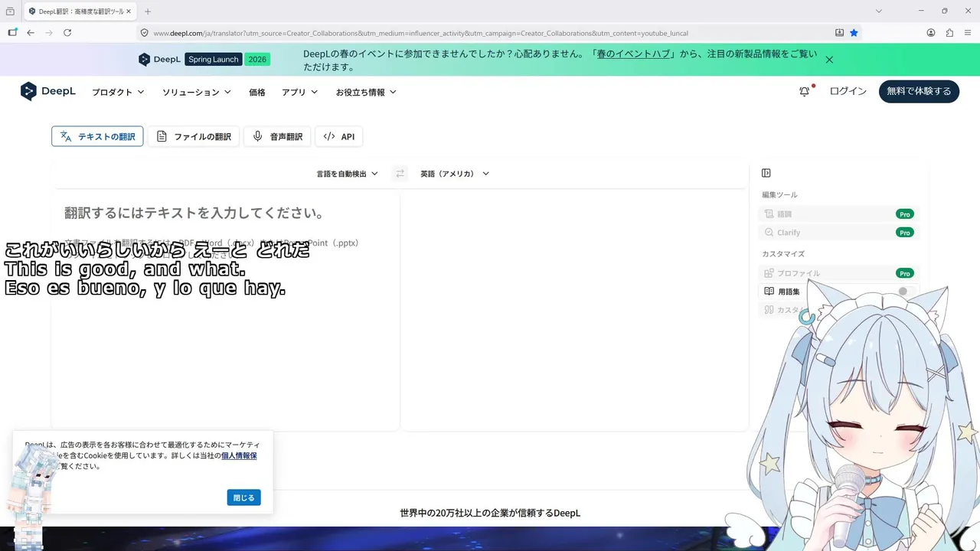
Task: Expand the プロダクト menu
Action: click(118, 92)
